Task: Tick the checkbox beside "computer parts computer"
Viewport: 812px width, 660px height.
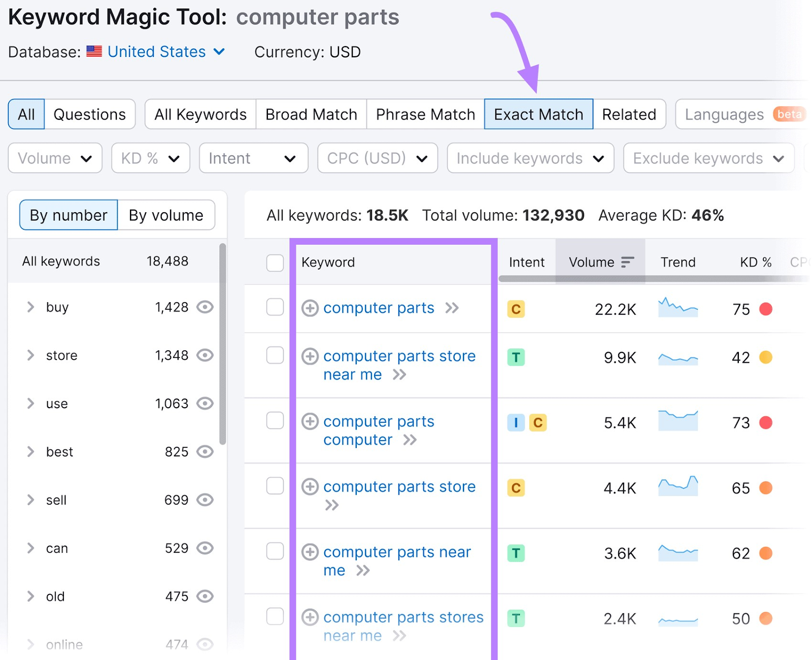Action: [x=275, y=420]
